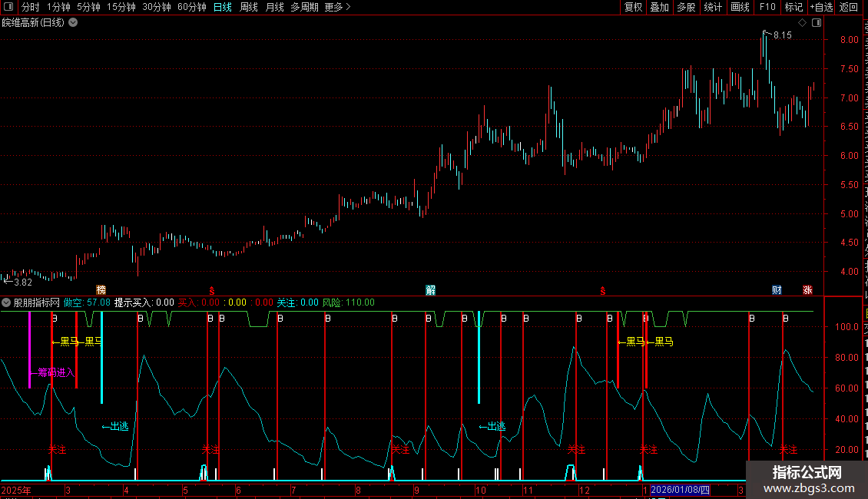Open 多周期 multi-period view

point(304,7)
